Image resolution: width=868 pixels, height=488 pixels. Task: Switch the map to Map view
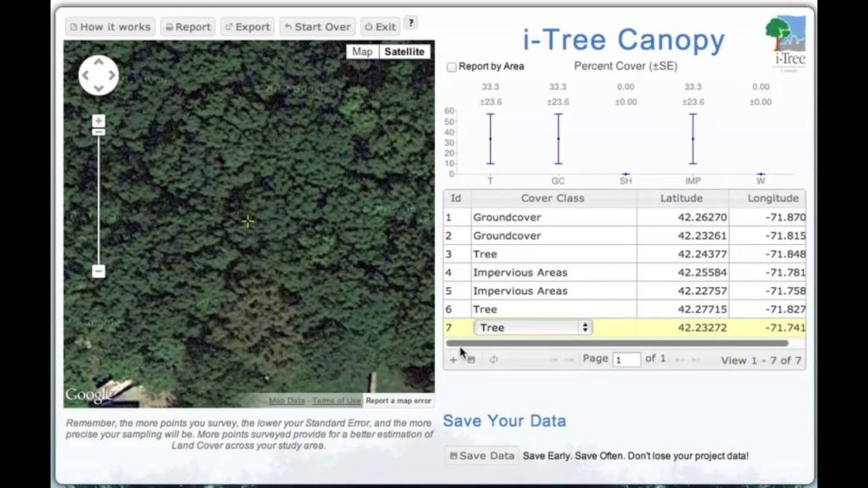[x=362, y=52]
